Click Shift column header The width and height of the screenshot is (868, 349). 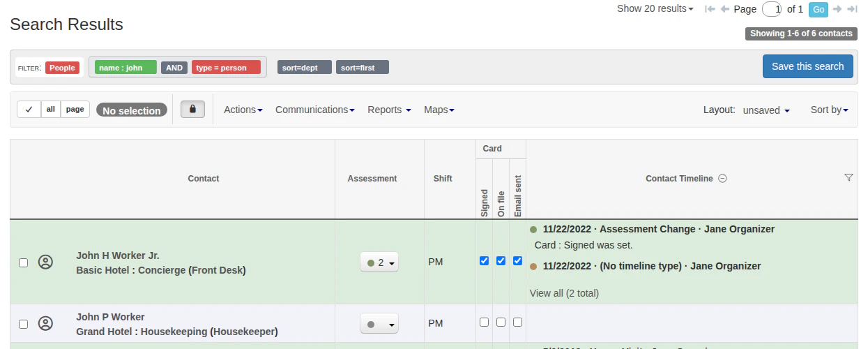[443, 179]
